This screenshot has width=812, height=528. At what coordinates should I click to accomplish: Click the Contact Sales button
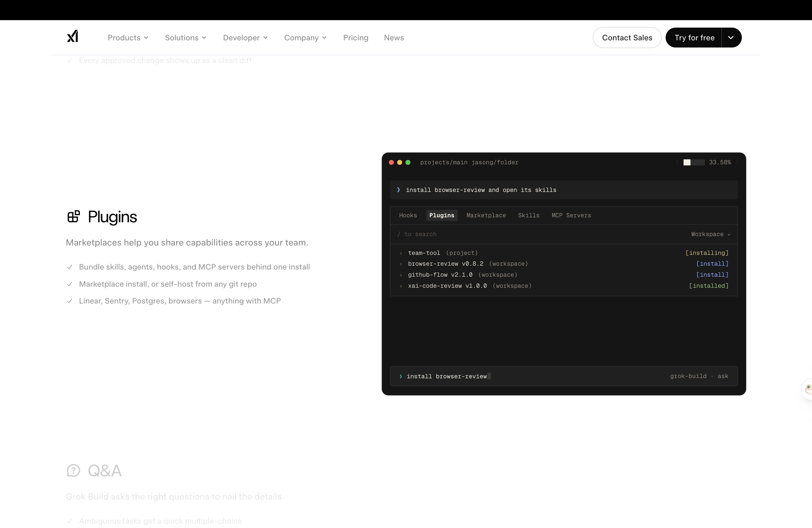tap(627, 38)
